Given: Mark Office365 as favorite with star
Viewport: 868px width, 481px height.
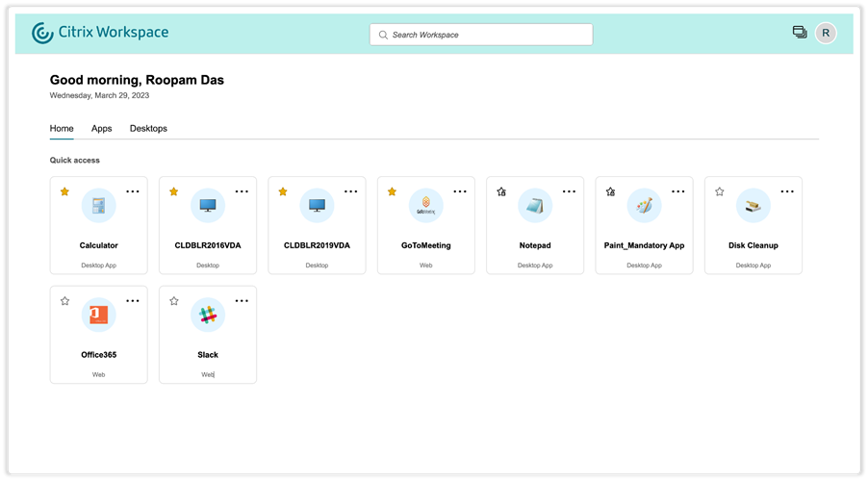Looking at the screenshot, I should [64, 301].
